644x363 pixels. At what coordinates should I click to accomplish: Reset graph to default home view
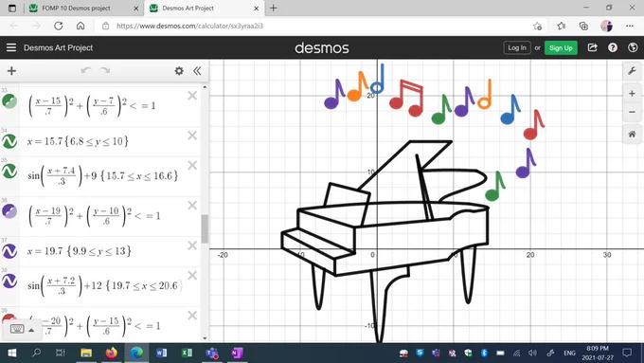(x=632, y=134)
